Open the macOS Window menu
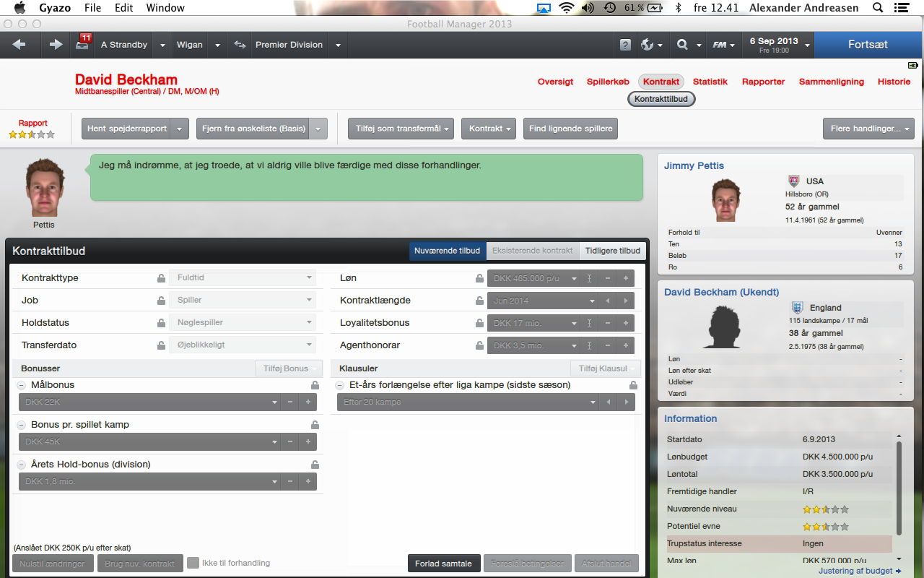The height and width of the screenshot is (578, 924). coord(165,8)
